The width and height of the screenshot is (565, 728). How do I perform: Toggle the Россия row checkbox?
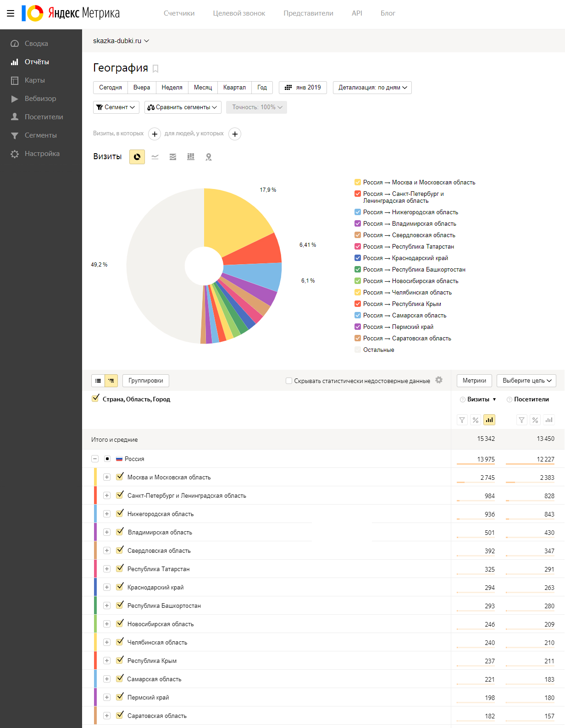[107, 459]
